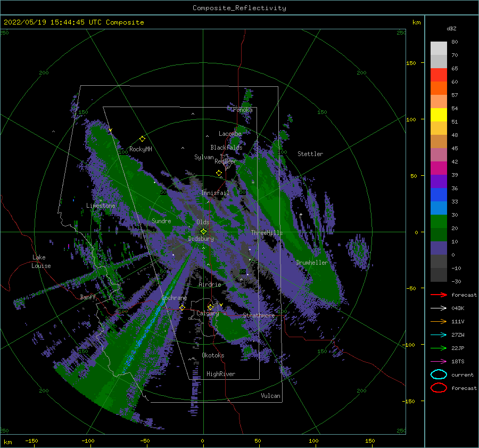Click the dBZ legend heading
This screenshot has width=479, height=448.
click(x=451, y=28)
